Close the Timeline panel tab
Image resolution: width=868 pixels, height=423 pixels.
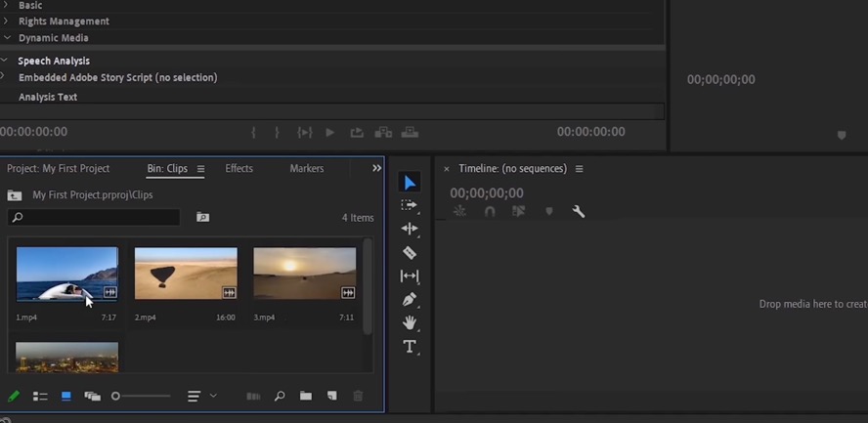[x=447, y=169]
